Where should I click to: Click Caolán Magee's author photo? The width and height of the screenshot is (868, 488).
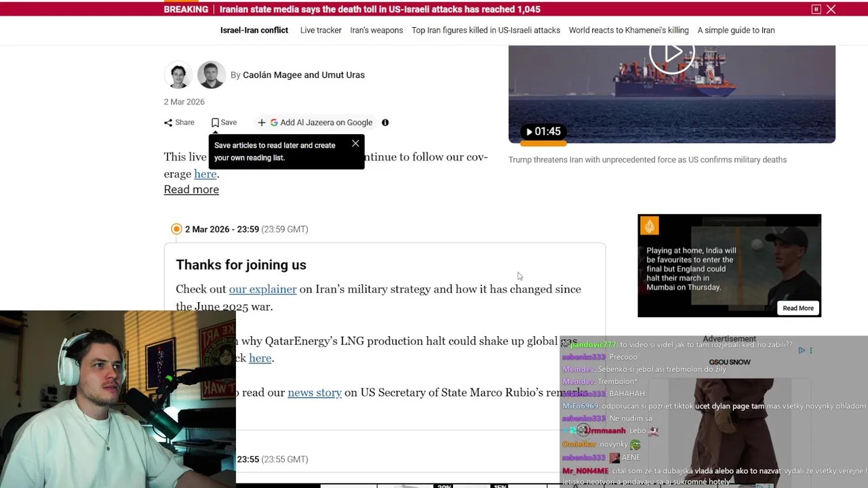pos(178,75)
